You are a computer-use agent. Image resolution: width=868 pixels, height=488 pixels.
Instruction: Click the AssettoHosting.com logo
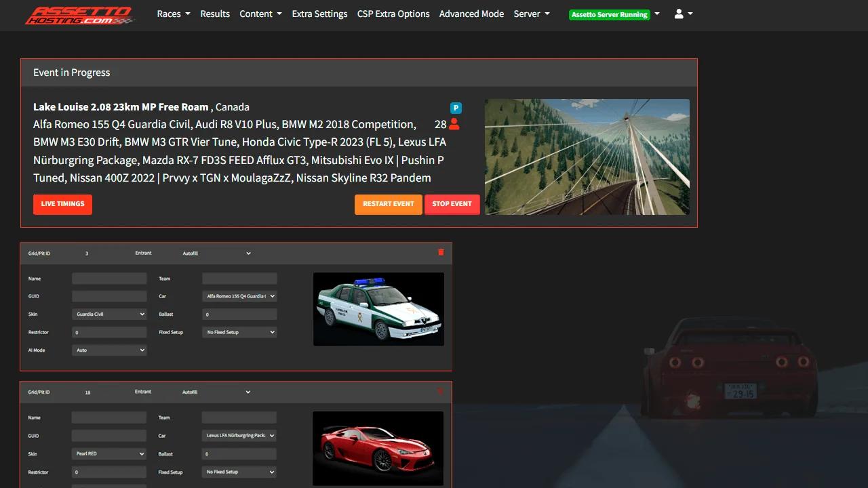tap(79, 15)
